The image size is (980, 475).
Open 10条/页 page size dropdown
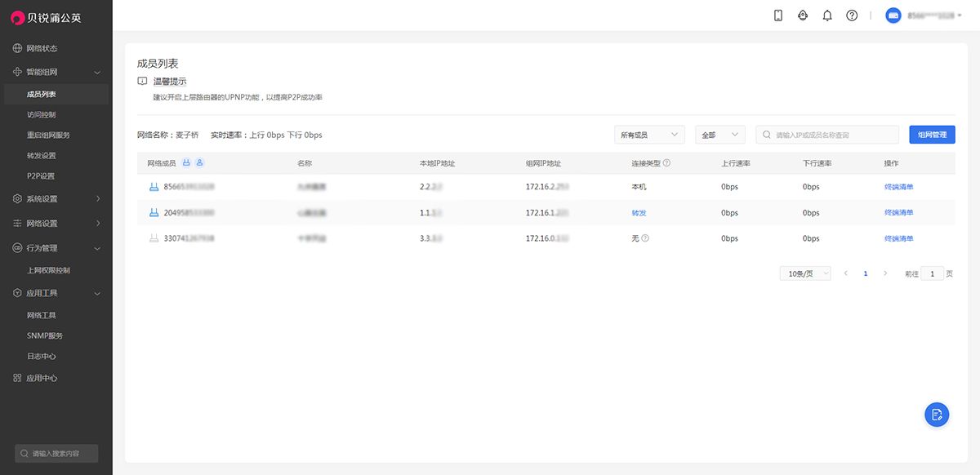(x=805, y=273)
